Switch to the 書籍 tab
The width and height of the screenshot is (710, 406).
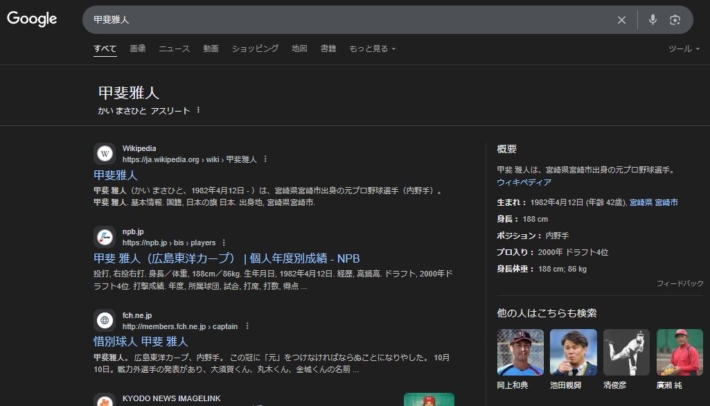click(x=328, y=48)
